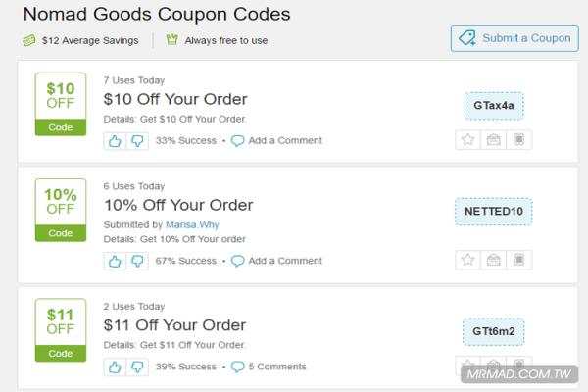This screenshot has width=588, height=392.
Task: Click the rightmost icon beside NETTED10 coupon
Action: coord(519,260)
